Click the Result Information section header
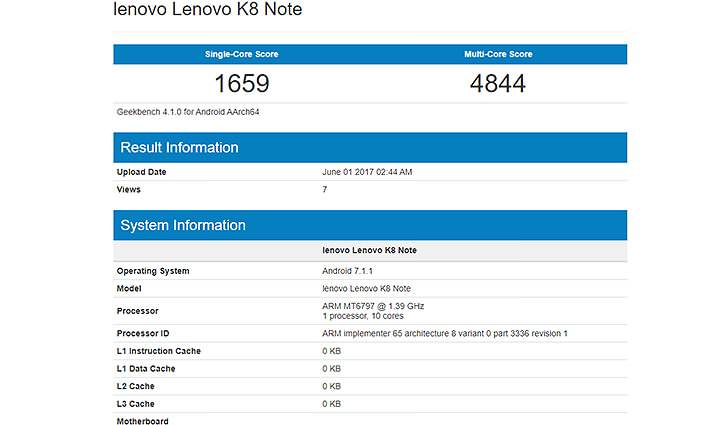The width and height of the screenshot is (728, 425). click(x=370, y=147)
